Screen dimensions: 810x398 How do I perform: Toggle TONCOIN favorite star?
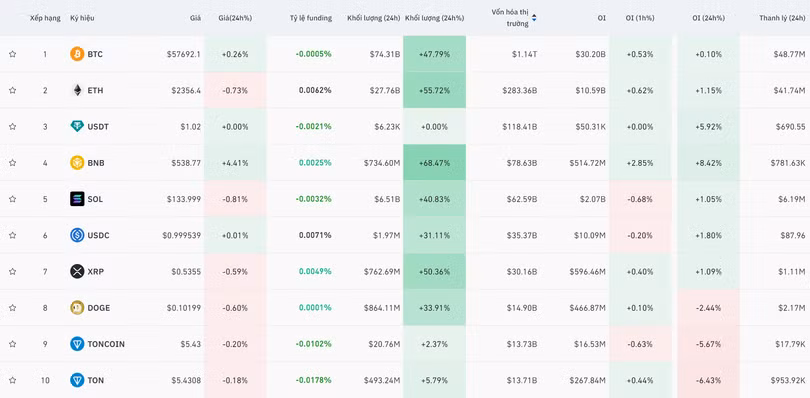point(12,344)
